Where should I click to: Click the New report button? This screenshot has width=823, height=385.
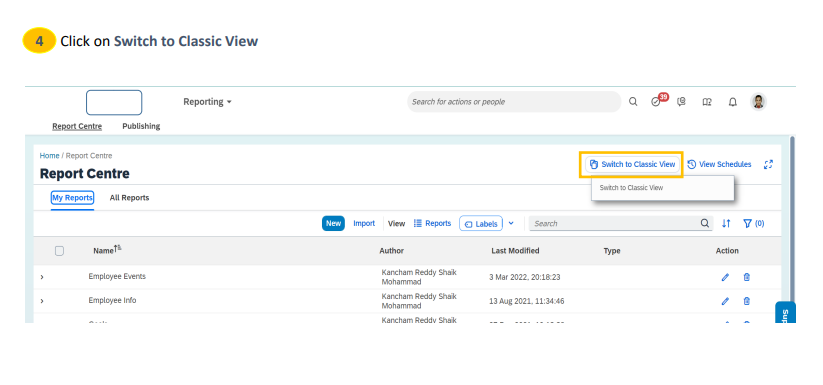point(333,223)
